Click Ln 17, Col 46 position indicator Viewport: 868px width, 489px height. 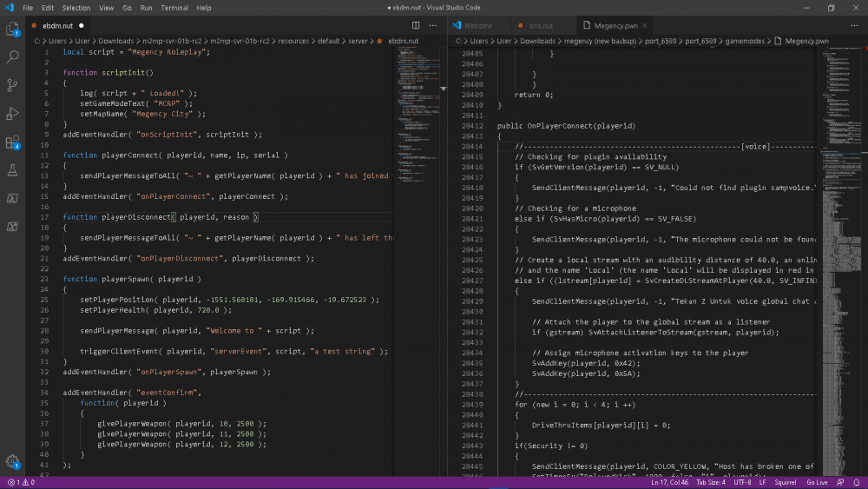(x=669, y=482)
